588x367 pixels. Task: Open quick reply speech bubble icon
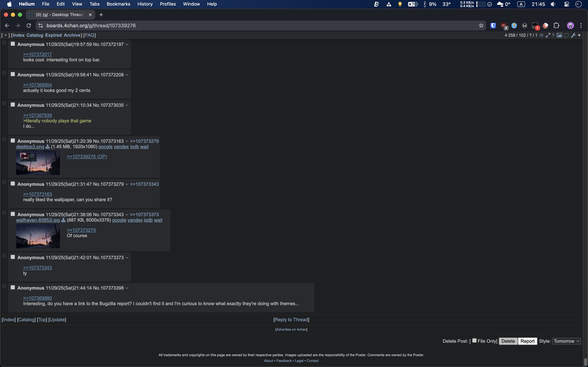pos(566,35)
